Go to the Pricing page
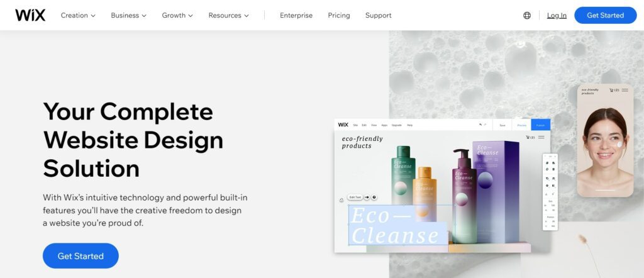 click(x=339, y=15)
